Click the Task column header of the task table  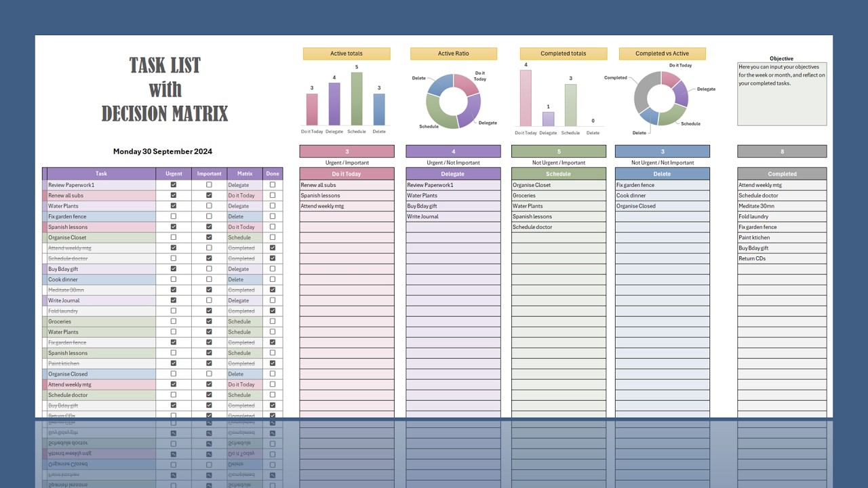(x=101, y=174)
